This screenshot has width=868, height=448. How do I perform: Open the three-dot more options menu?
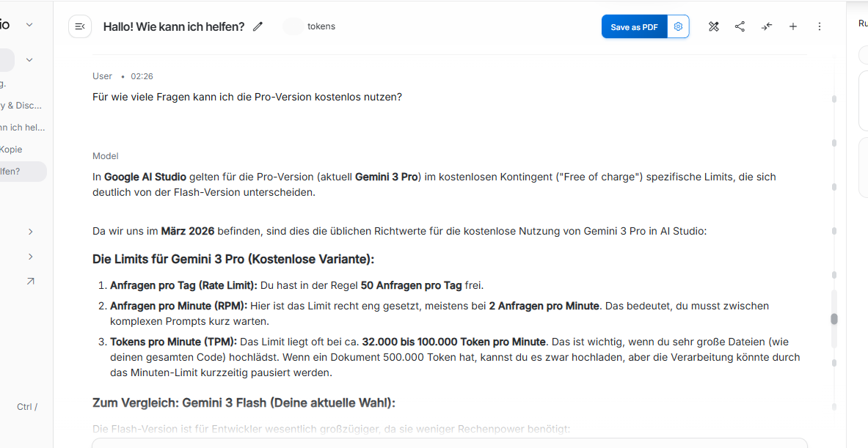pos(820,26)
